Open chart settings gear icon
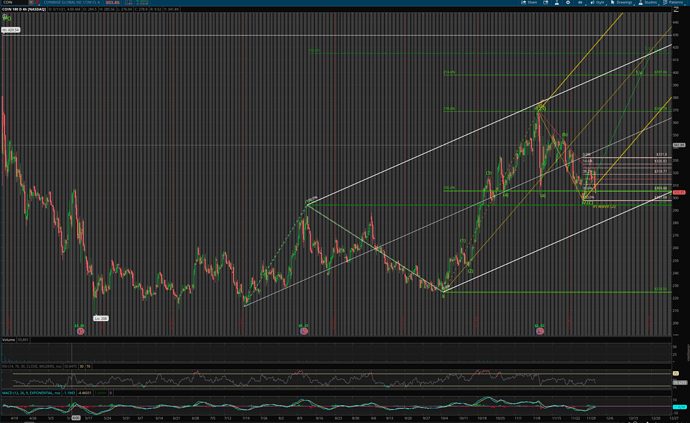 [568, 3]
